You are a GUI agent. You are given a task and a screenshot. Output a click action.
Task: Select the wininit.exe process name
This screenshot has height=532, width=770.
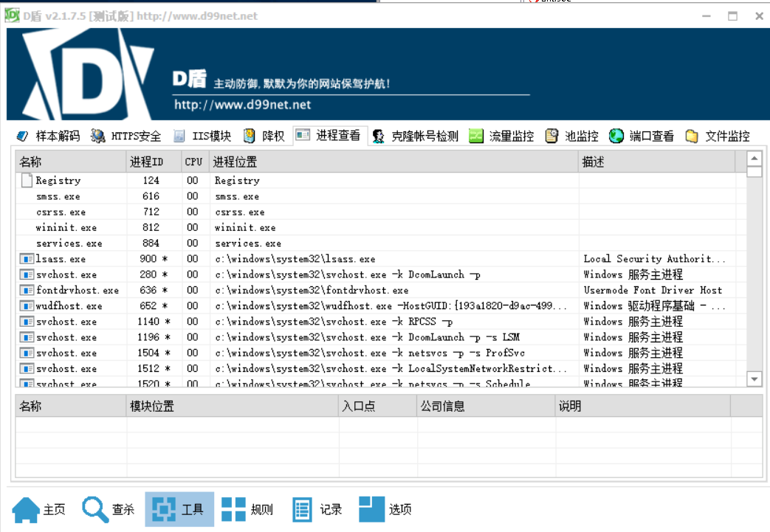pos(66,228)
